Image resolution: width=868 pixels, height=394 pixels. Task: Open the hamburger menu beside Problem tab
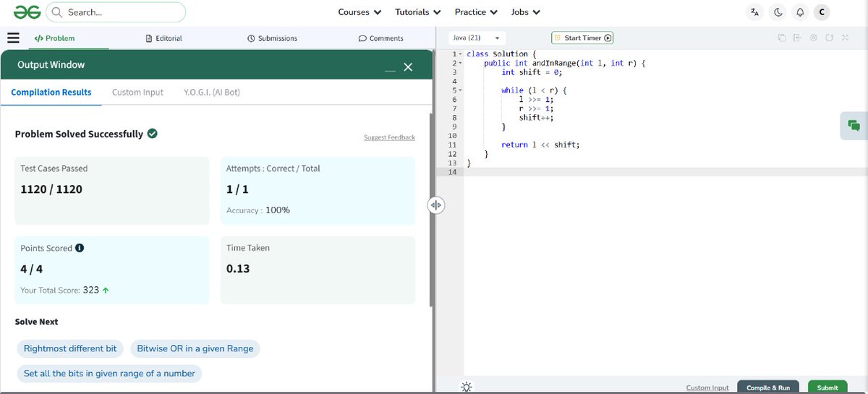tap(13, 38)
